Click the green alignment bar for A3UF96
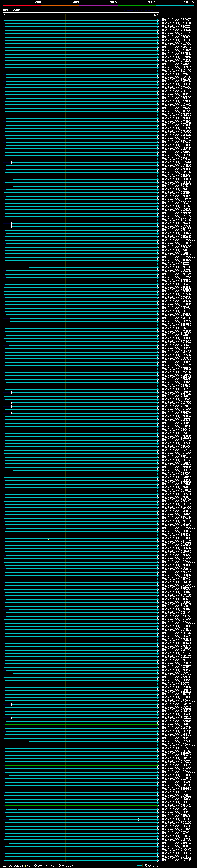 (x=82, y=765)
